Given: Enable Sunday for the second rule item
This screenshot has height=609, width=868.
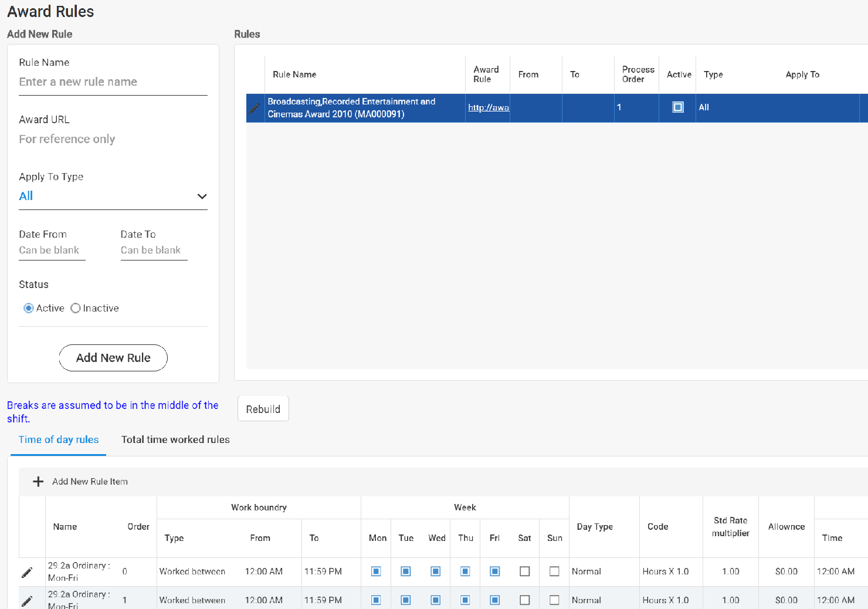Looking at the screenshot, I should coord(554,600).
